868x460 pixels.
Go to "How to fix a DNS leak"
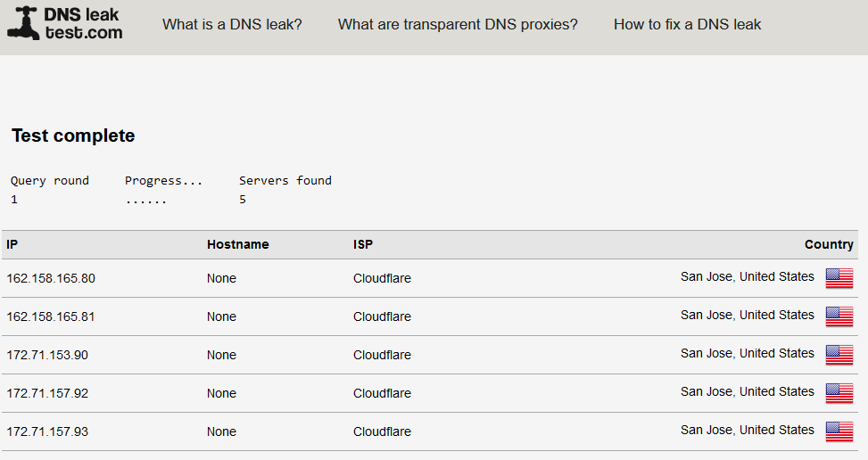coord(687,25)
